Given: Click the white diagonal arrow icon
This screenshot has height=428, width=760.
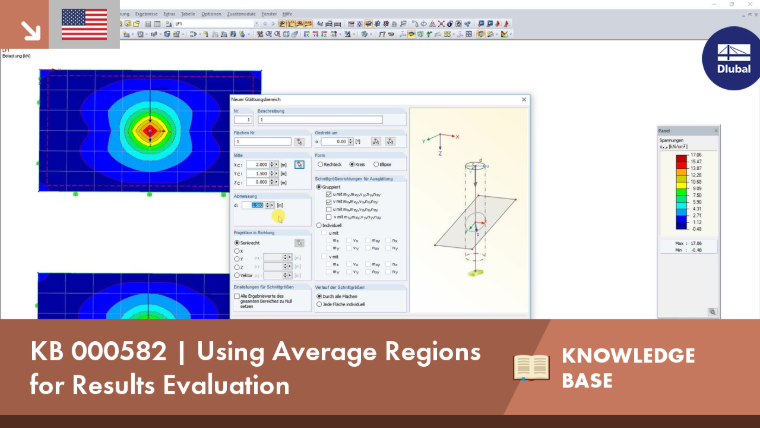Looking at the screenshot, I should click(x=31, y=31).
